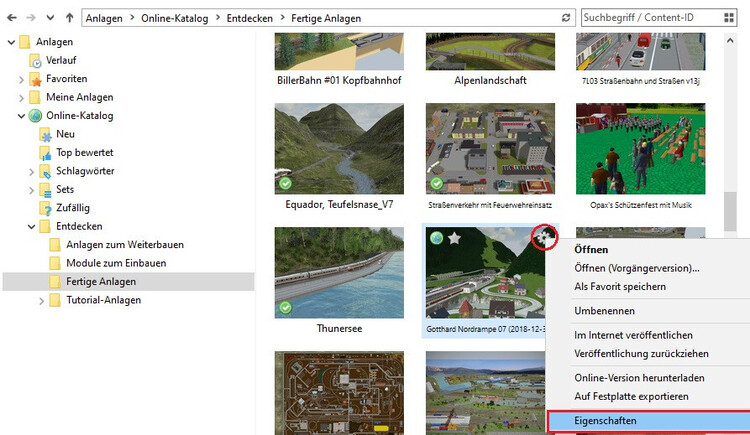Click Umbenennen in the context menu
The width and height of the screenshot is (750, 435).
pos(605,311)
